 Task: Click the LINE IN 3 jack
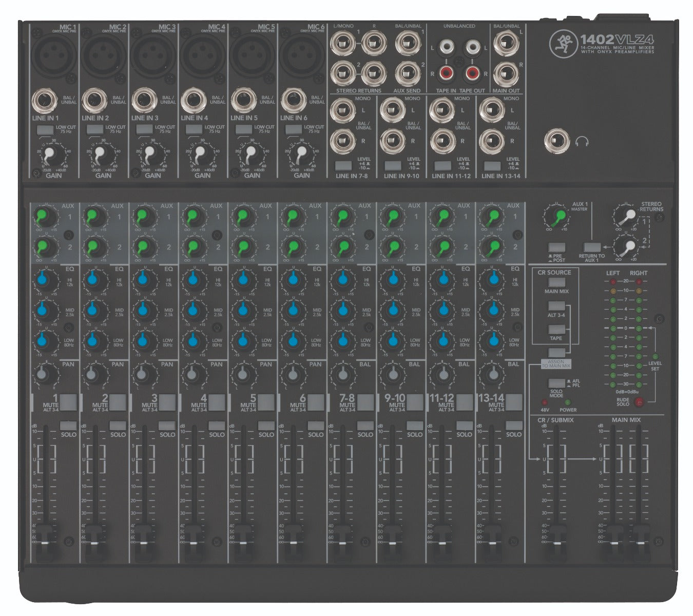(x=145, y=100)
